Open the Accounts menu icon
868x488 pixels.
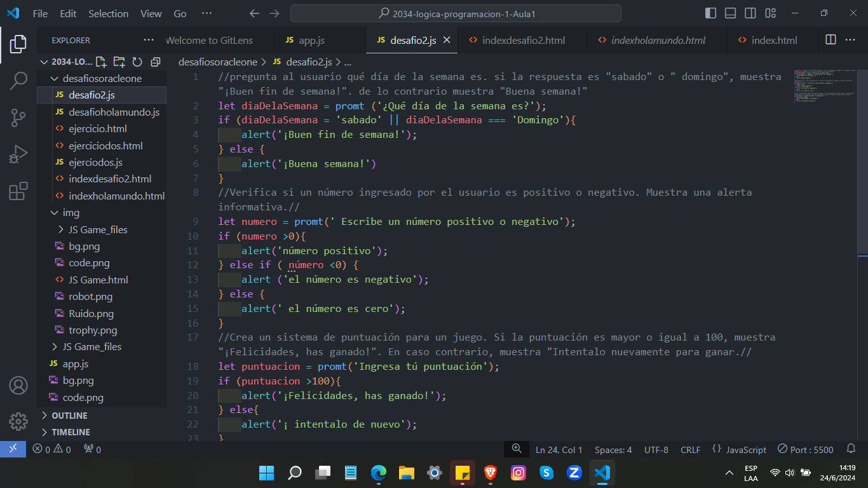[x=18, y=385]
